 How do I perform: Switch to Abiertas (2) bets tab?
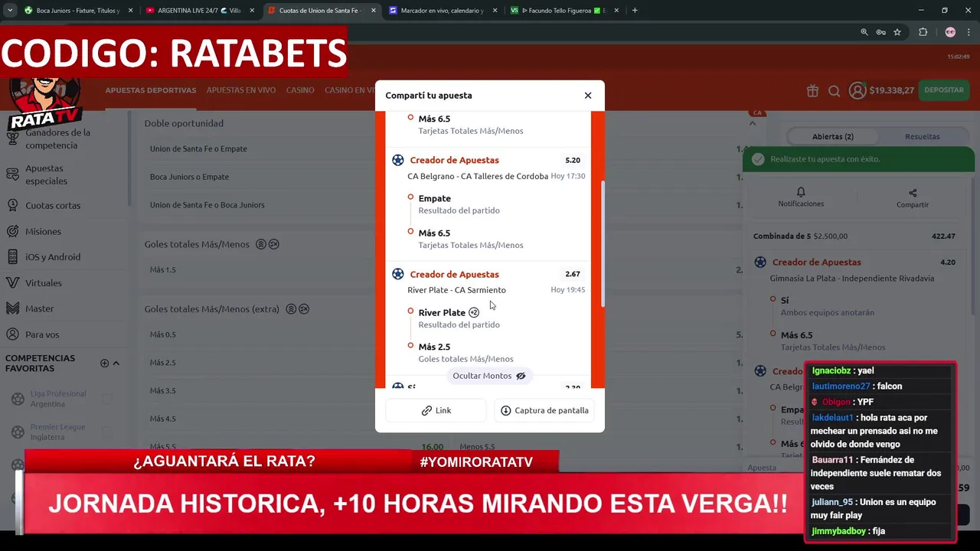pyautogui.click(x=833, y=136)
